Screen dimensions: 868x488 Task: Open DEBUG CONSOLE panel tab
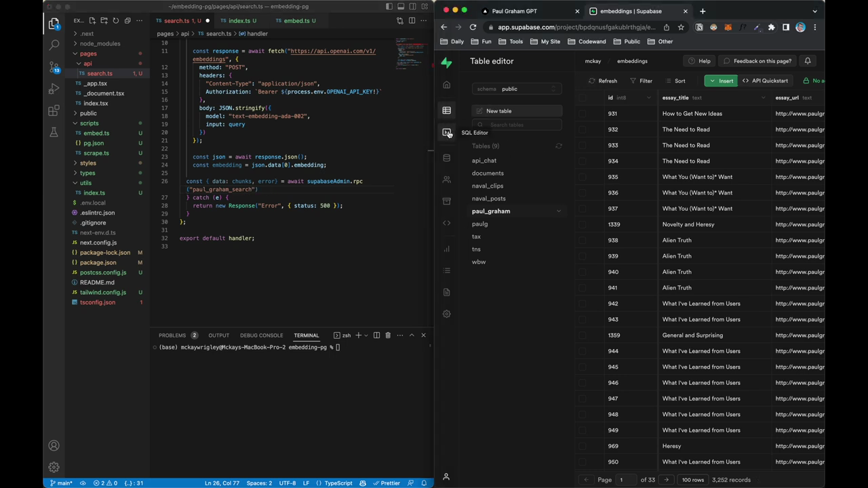click(261, 335)
